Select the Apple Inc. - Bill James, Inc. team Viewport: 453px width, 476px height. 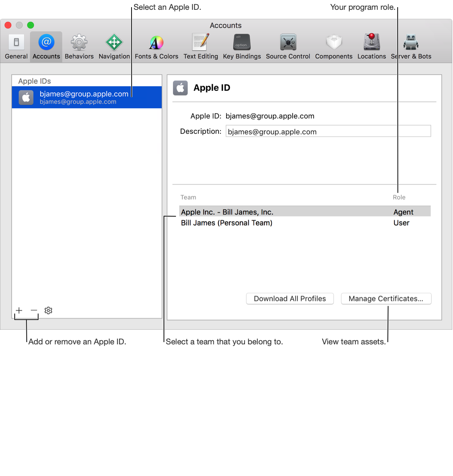305,212
